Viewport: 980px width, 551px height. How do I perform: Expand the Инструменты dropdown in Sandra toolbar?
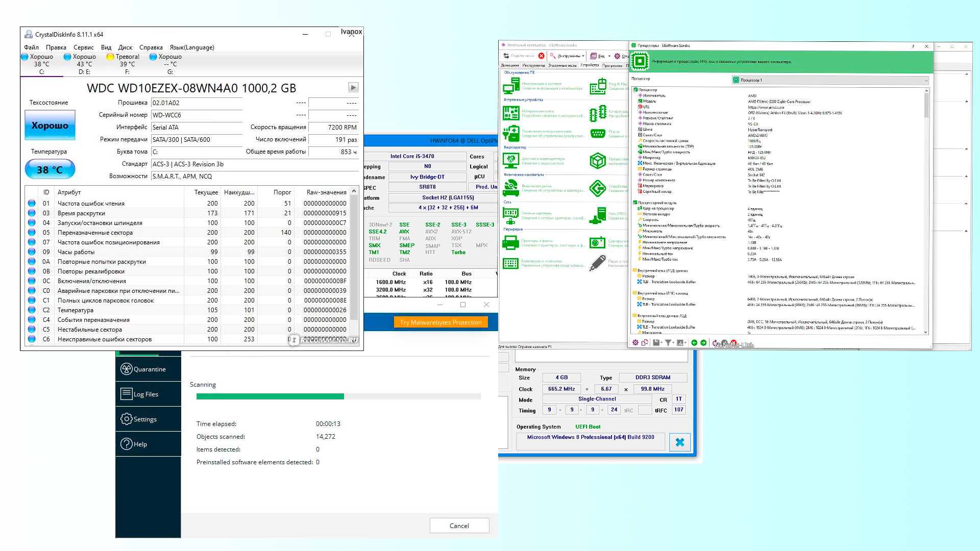coord(583,56)
